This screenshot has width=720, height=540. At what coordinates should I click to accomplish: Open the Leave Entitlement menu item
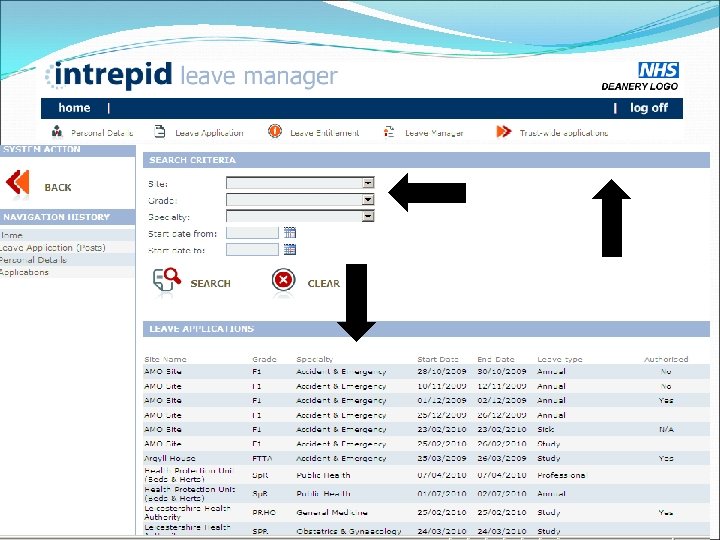pos(325,133)
